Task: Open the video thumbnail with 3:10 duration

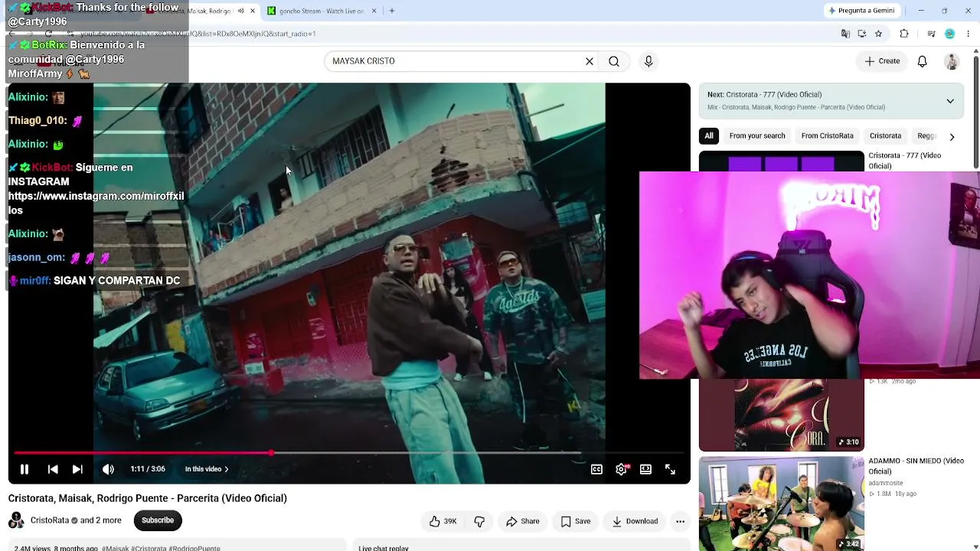Action: coord(782,415)
